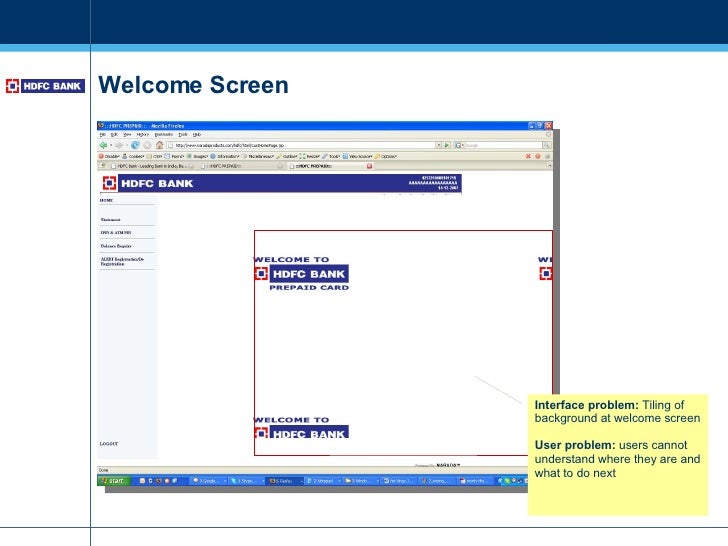Expand the Forms developer menu
The height and width of the screenshot is (546, 728).
click(175, 156)
